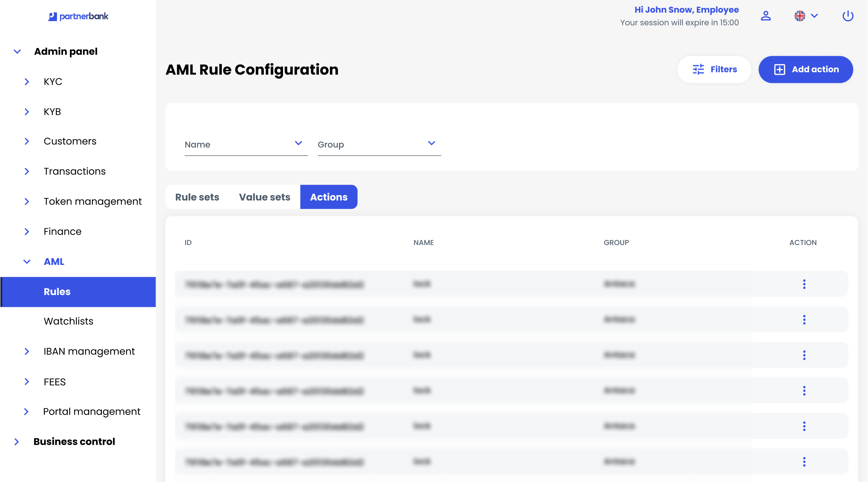The height and width of the screenshot is (482, 868).
Task: Click the UK flag language icon
Action: [800, 16]
